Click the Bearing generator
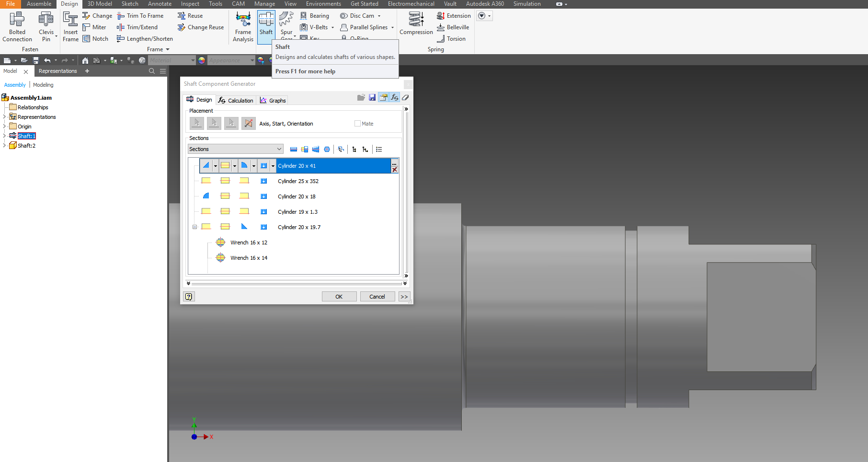The image size is (868, 462). coord(314,16)
